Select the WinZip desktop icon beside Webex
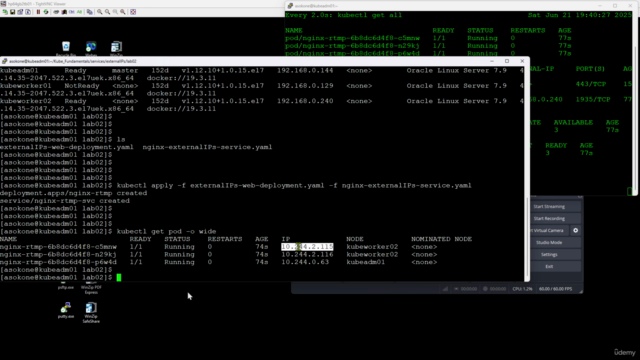The height and width of the screenshot is (360, 640). tap(116, 49)
